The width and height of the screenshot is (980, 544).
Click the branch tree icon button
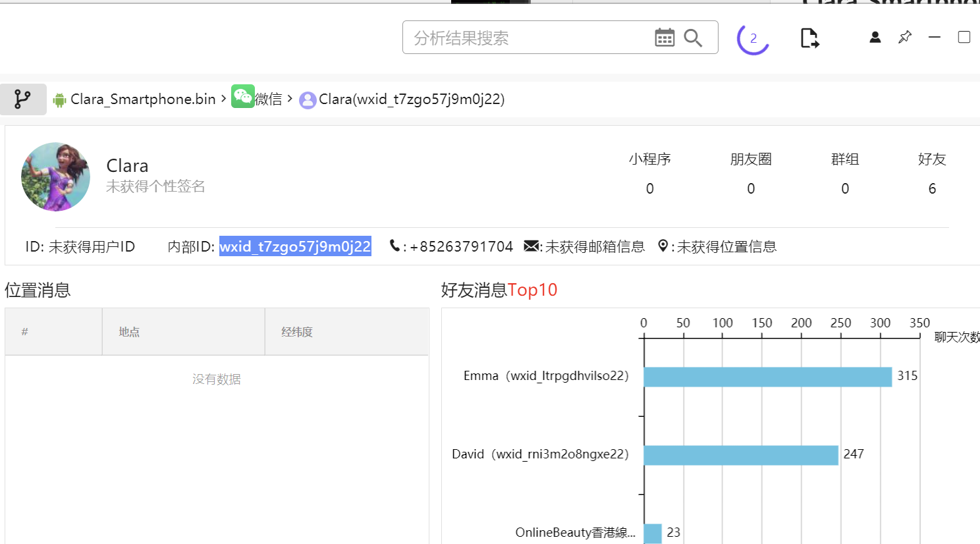click(23, 99)
